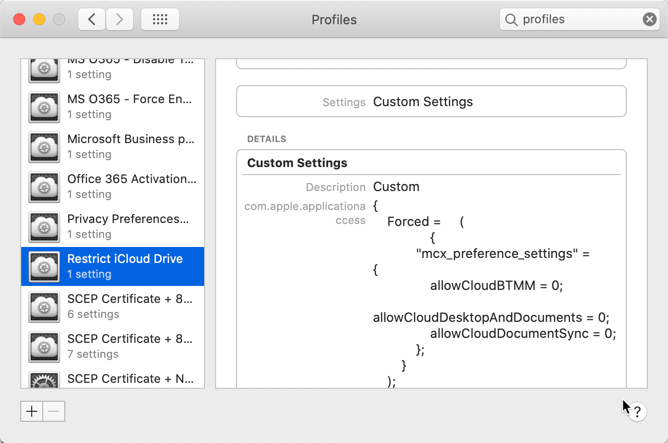
Task: Click the Custom Settings row
Action: (431, 102)
